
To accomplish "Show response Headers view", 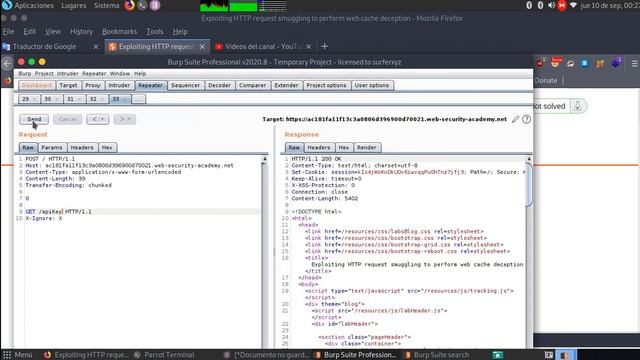I will 319,147.
